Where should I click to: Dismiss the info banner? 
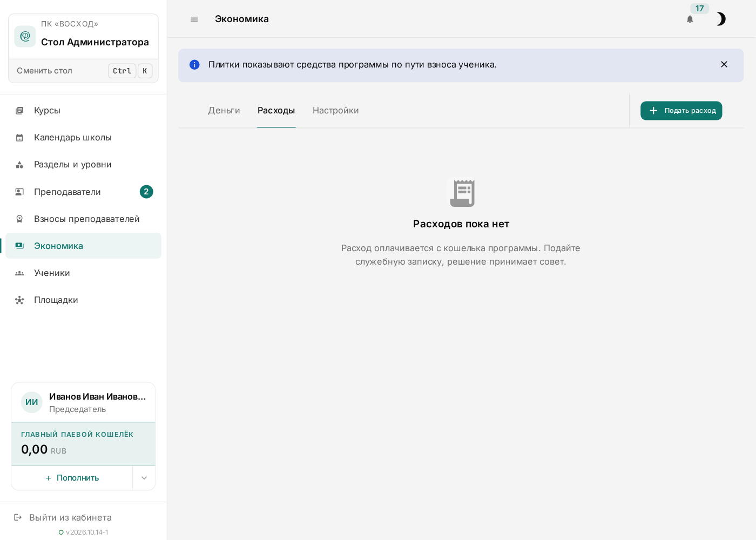(724, 64)
